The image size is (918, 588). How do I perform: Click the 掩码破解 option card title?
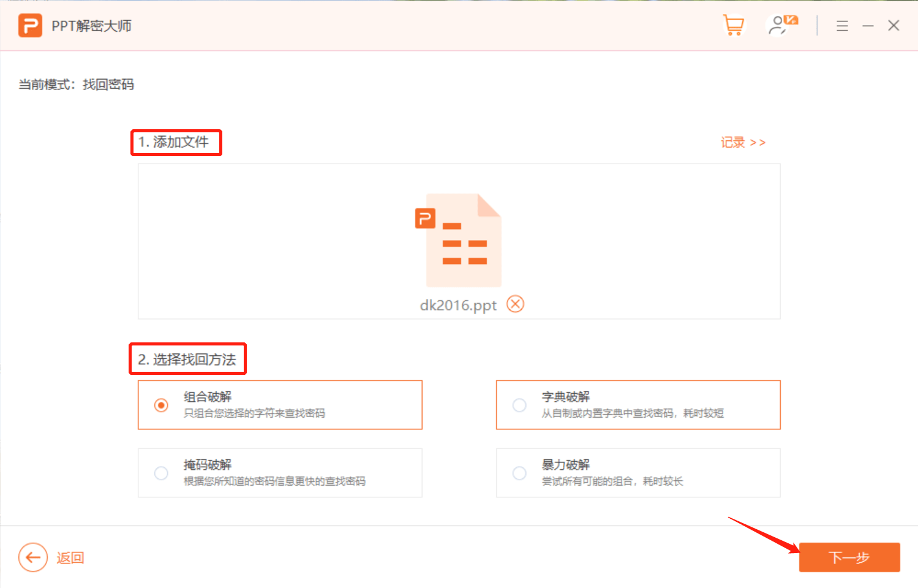point(208,465)
